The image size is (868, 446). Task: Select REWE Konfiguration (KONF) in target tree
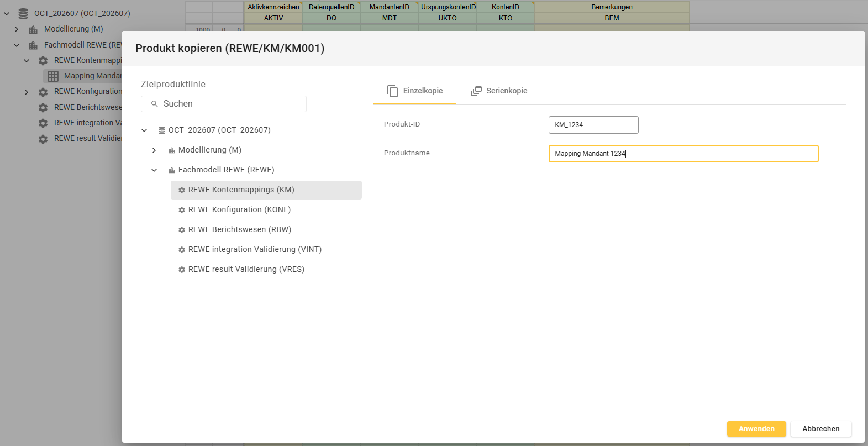point(266,210)
